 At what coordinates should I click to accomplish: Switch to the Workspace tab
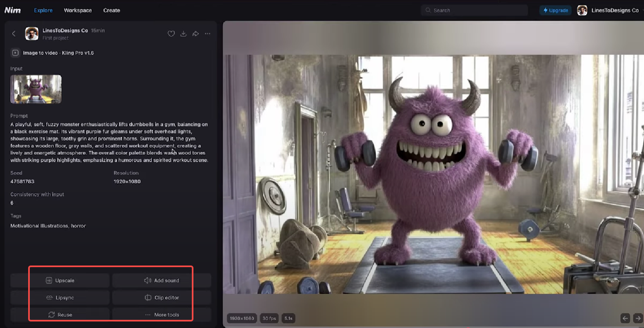pyautogui.click(x=78, y=10)
